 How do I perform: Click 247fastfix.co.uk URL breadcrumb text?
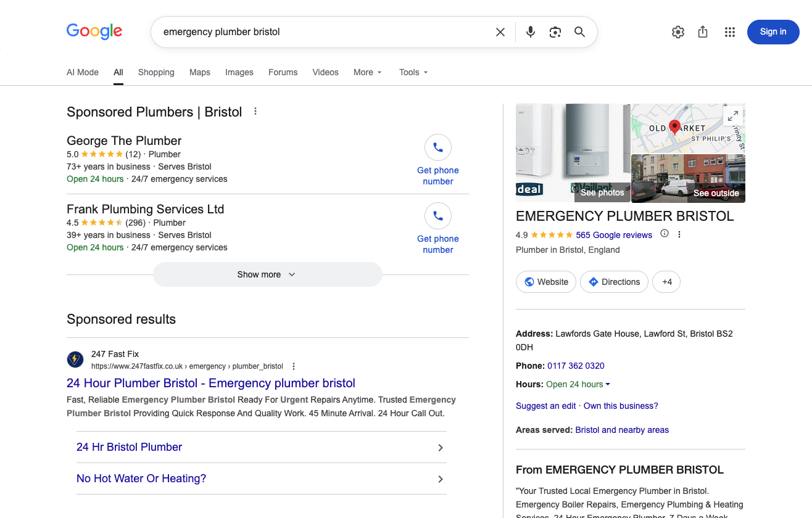(x=187, y=366)
